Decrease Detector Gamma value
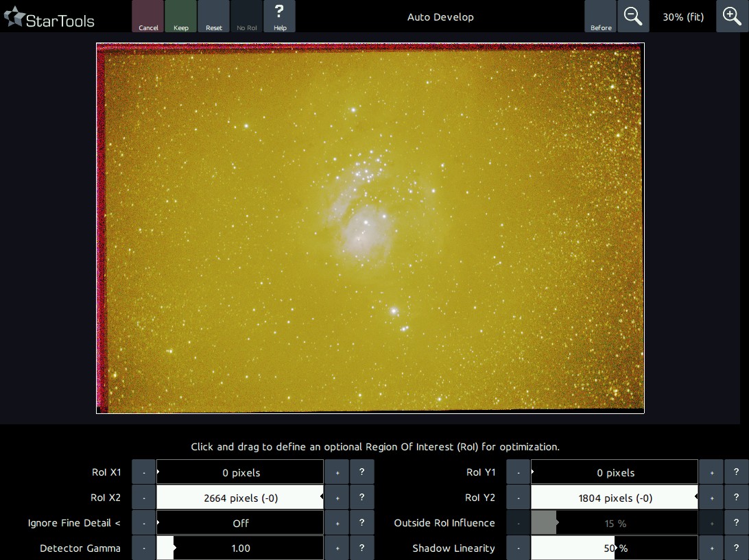This screenshot has height=560, width=749. [144, 548]
